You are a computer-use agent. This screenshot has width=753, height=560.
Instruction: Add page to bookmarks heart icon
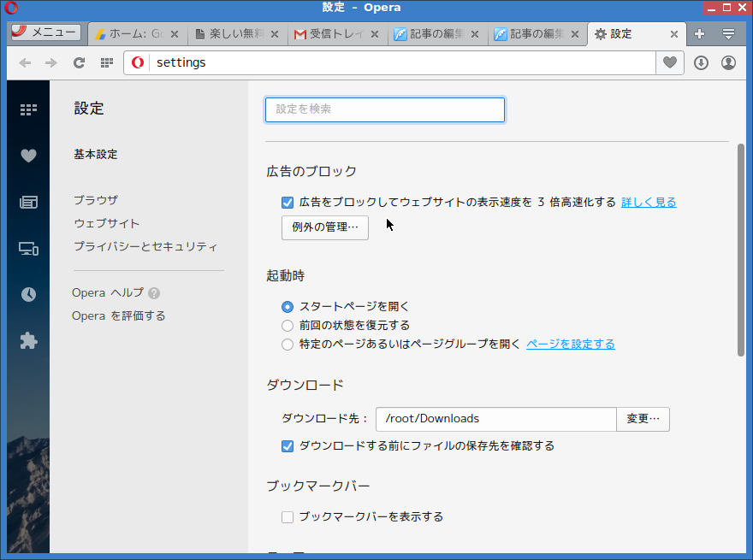(x=670, y=63)
